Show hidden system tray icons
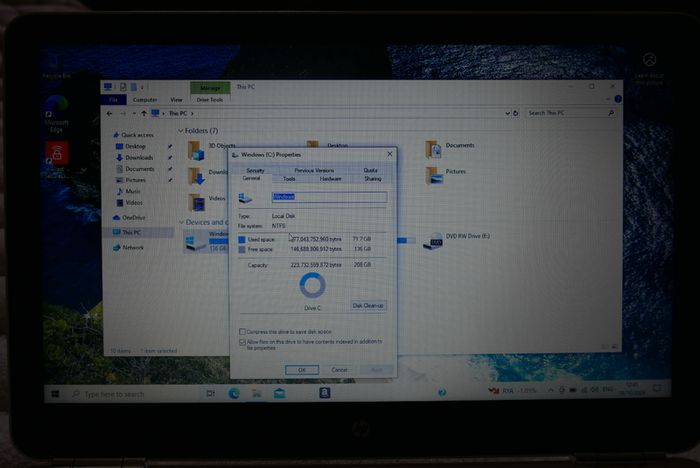 point(551,390)
